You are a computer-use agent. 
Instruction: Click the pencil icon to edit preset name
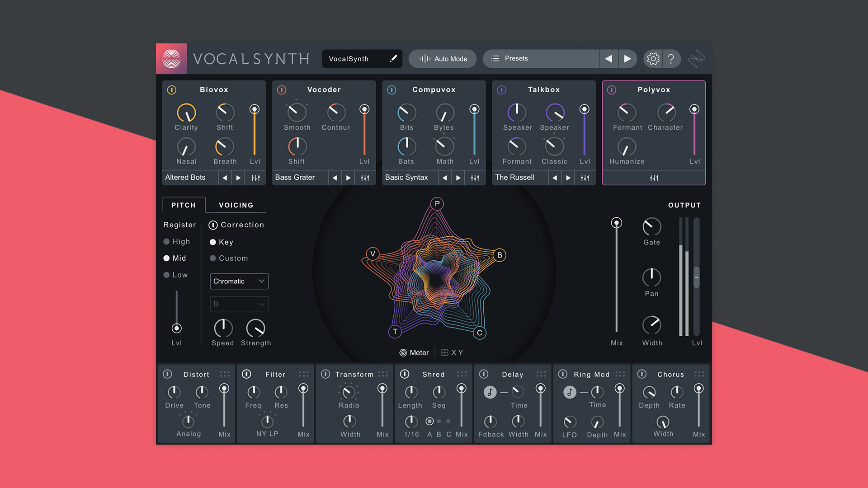click(393, 58)
